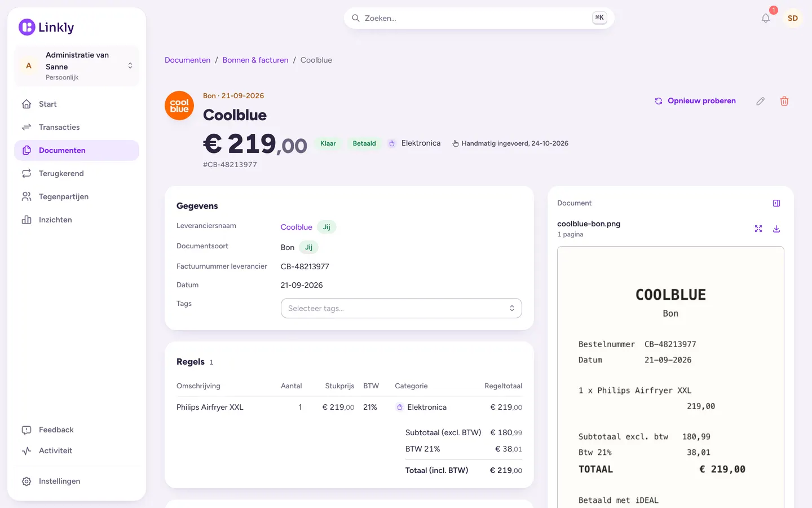Focus the Zoeken search field

479,18
